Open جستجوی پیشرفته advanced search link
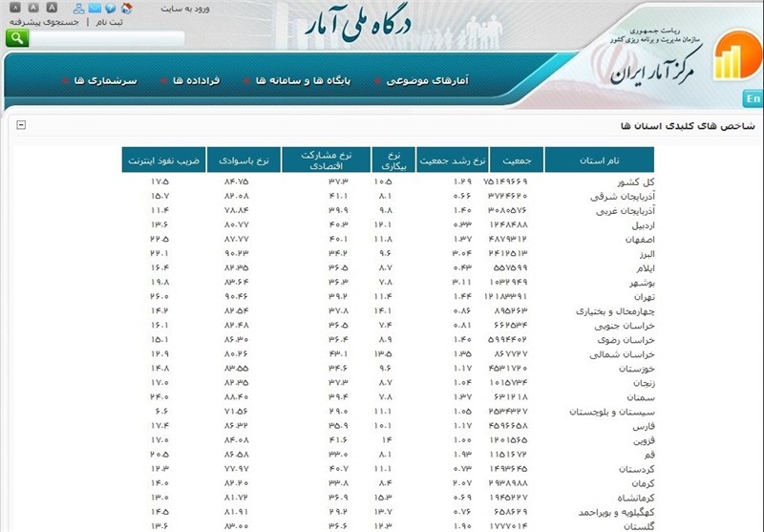 pyautogui.click(x=42, y=22)
